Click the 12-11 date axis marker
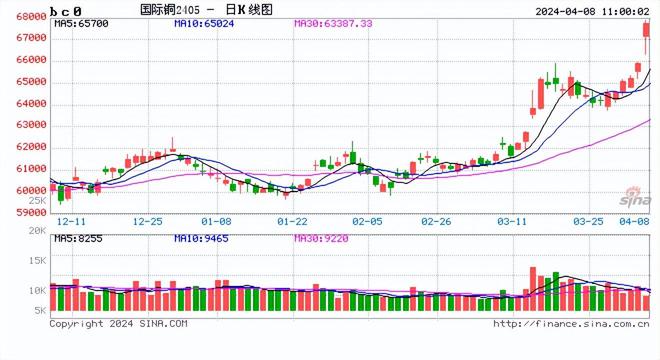660x360 pixels. tap(71, 221)
